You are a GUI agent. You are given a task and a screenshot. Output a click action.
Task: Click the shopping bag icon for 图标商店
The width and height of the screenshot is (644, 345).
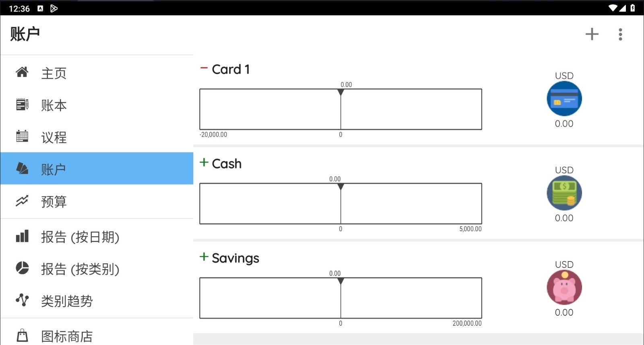(22, 335)
